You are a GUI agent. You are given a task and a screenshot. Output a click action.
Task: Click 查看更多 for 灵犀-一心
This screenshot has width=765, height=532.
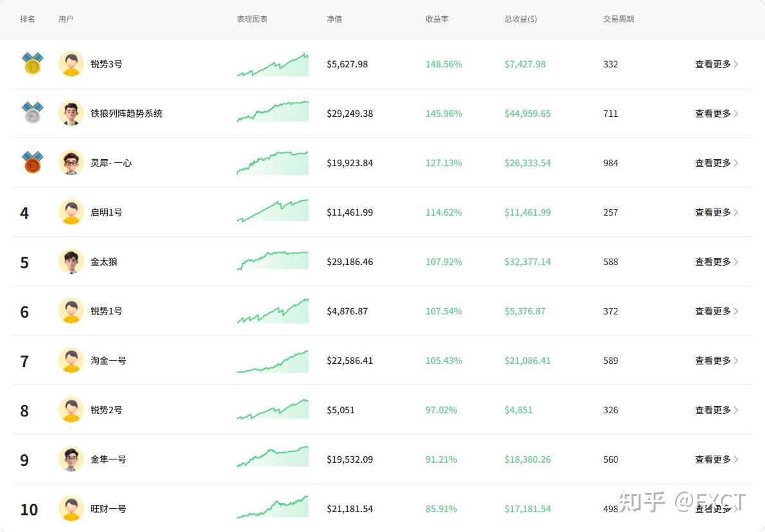coord(716,162)
